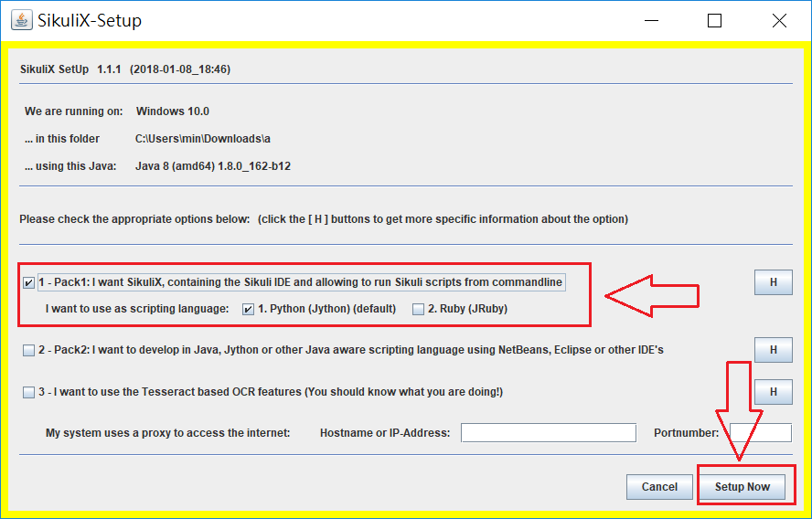Focus the Hostname or IP-Address field
The height and width of the screenshot is (519, 812).
(549, 432)
